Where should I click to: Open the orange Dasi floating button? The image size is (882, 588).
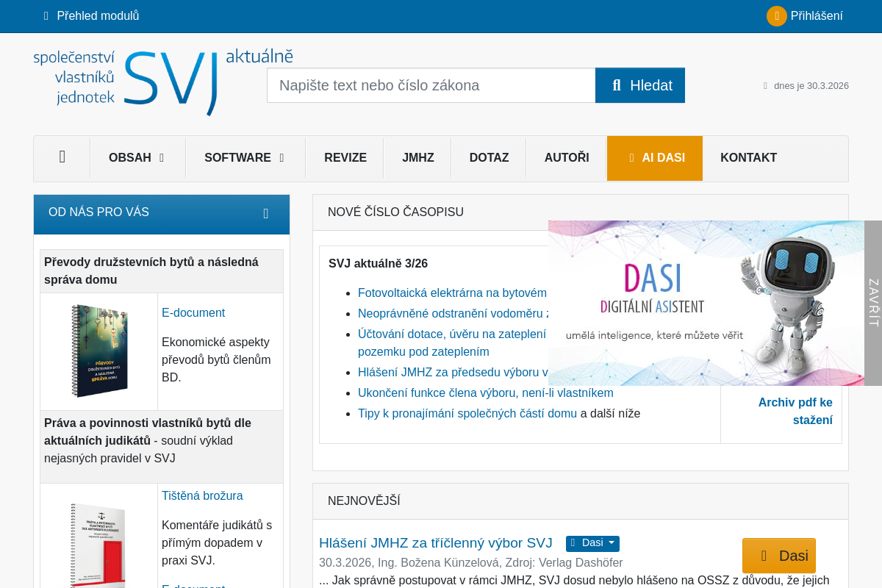tap(779, 556)
